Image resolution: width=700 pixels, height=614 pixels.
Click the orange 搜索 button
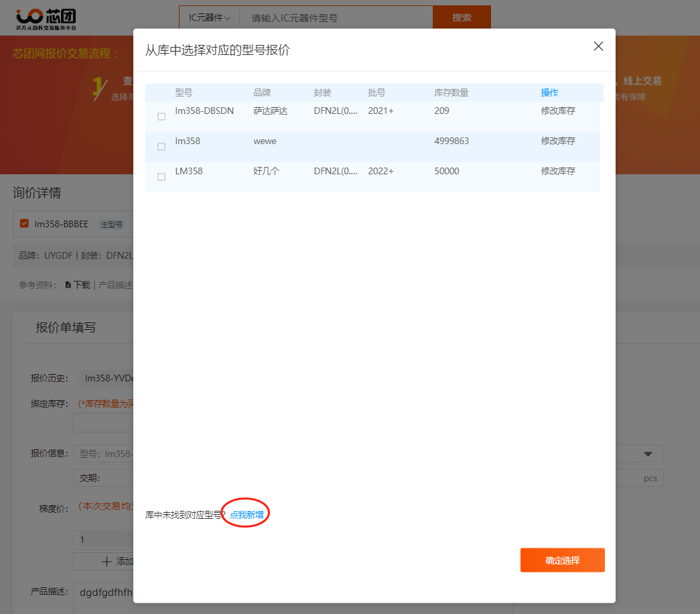462,17
